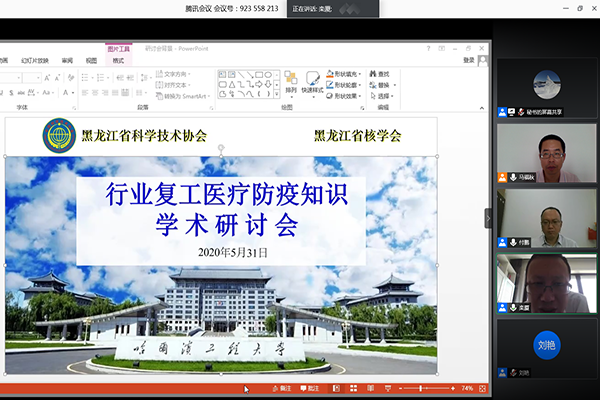Select the slide title text box

click(x=220, y=208)
